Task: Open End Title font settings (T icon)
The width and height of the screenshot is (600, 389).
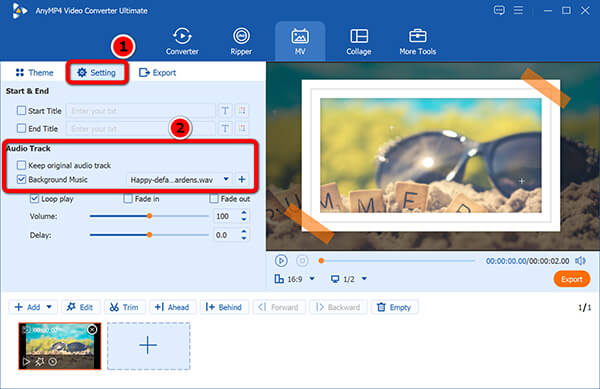Action: pyautogui.click(x=225, y=128)
